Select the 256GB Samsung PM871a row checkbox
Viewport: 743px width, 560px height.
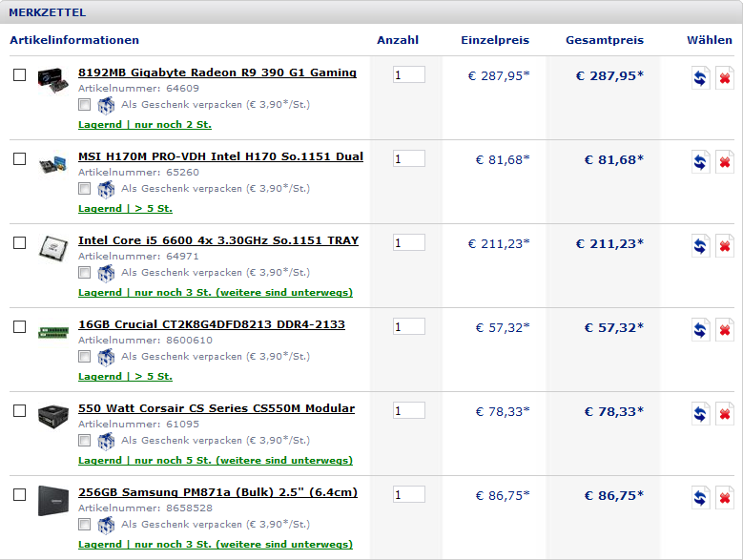(x=19, y=494)
